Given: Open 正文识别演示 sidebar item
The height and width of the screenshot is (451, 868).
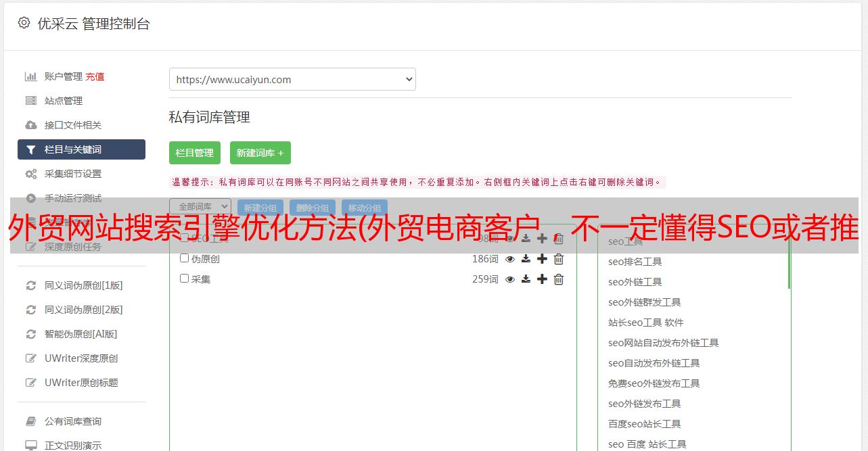Looking at the screenshot, I should tap(73, 446).
